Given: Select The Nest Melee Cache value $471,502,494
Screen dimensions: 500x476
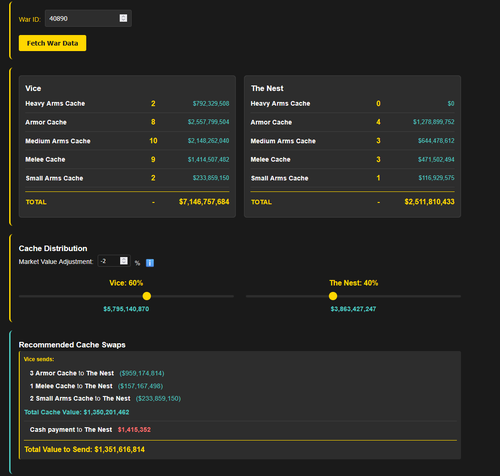Looking at the screenshot, I should pos(436,159).
